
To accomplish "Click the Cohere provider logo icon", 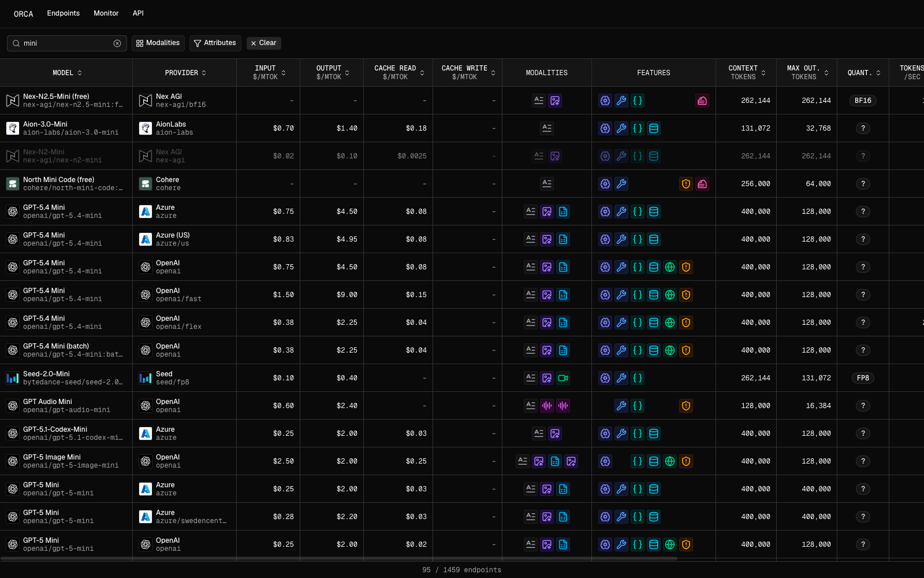I will 146,184.
